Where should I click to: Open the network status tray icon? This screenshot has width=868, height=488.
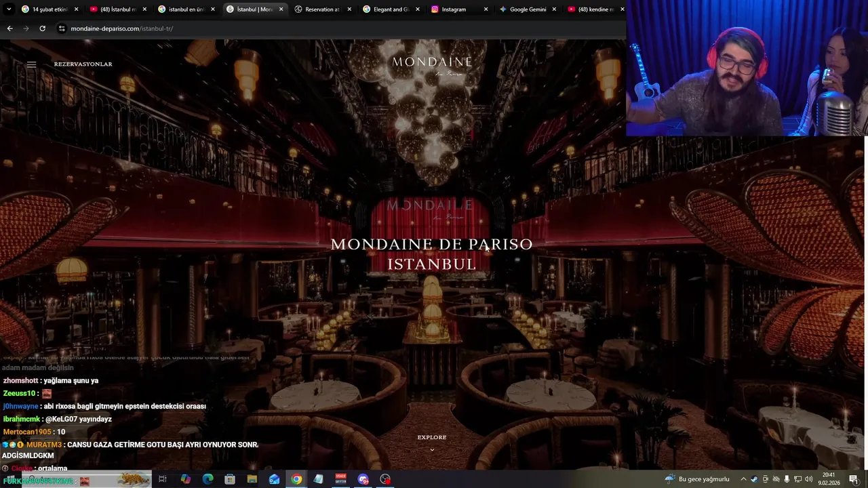pyautogui.click(x=797, y=479)
